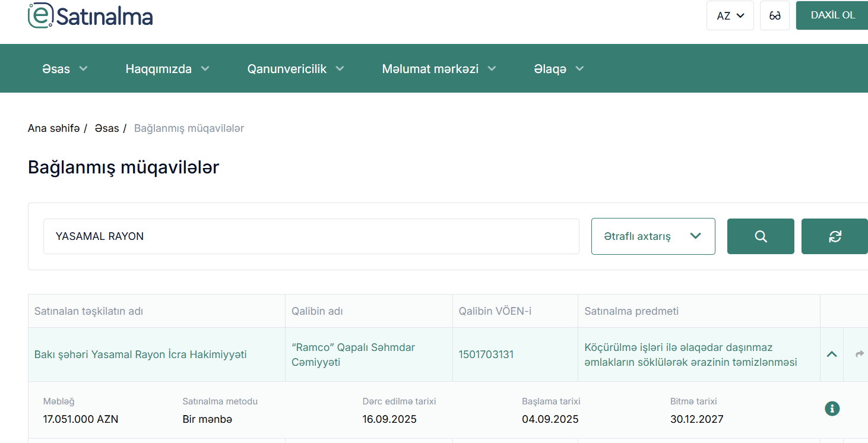Open the Haqqımızda menu
The image size is (868, 443).
[x=167, y=69]
